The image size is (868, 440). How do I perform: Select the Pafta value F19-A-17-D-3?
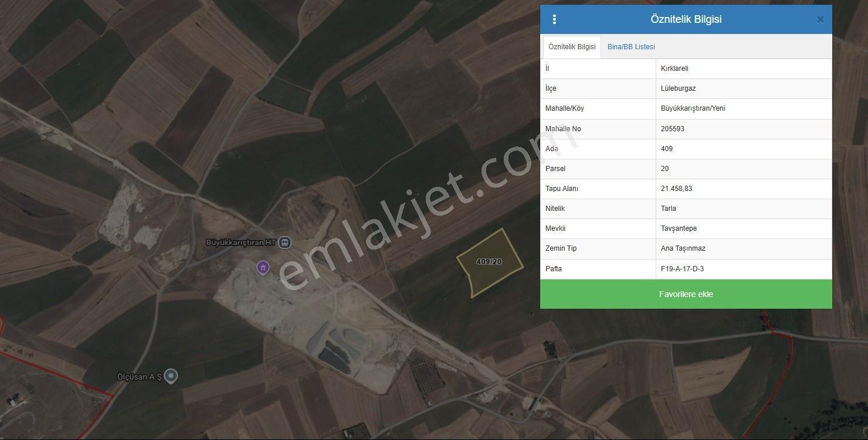coord(682,269)
